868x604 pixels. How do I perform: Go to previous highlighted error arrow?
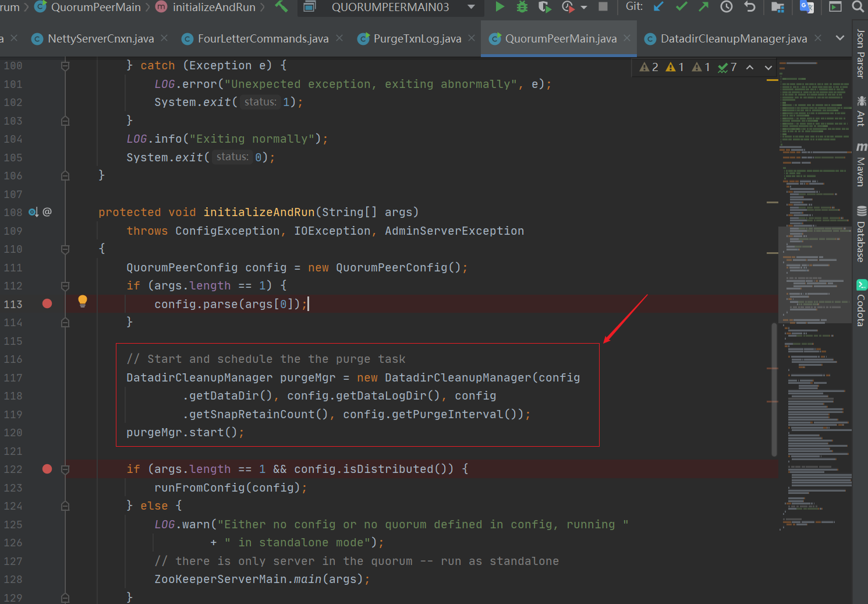750,67
